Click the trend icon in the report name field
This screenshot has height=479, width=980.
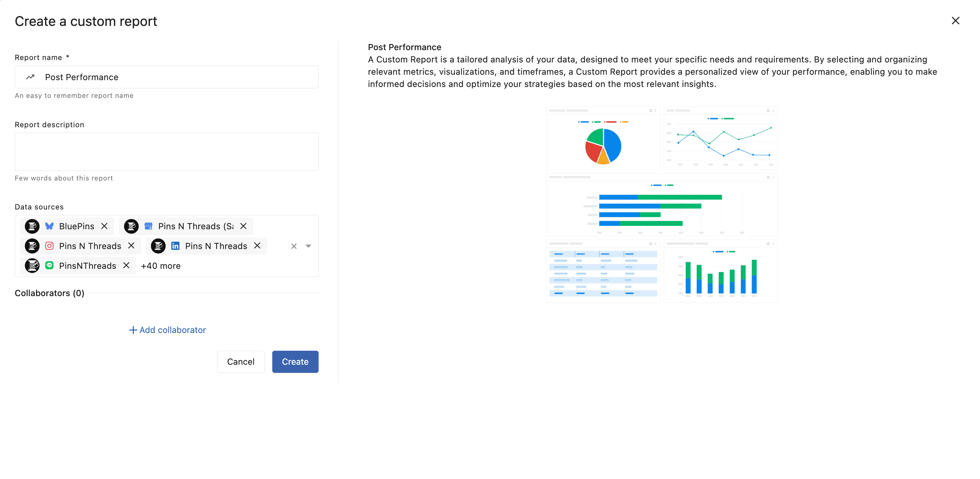tap(30, 77)
